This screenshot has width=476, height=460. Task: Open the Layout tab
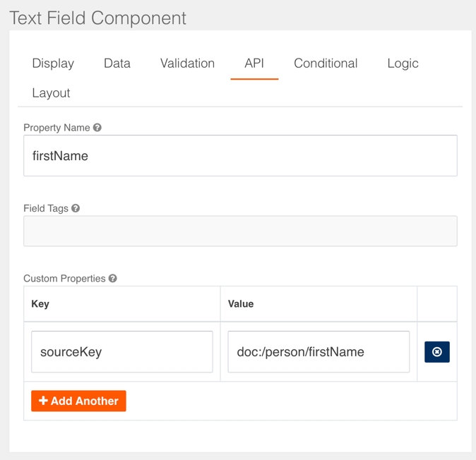point(51,93)
